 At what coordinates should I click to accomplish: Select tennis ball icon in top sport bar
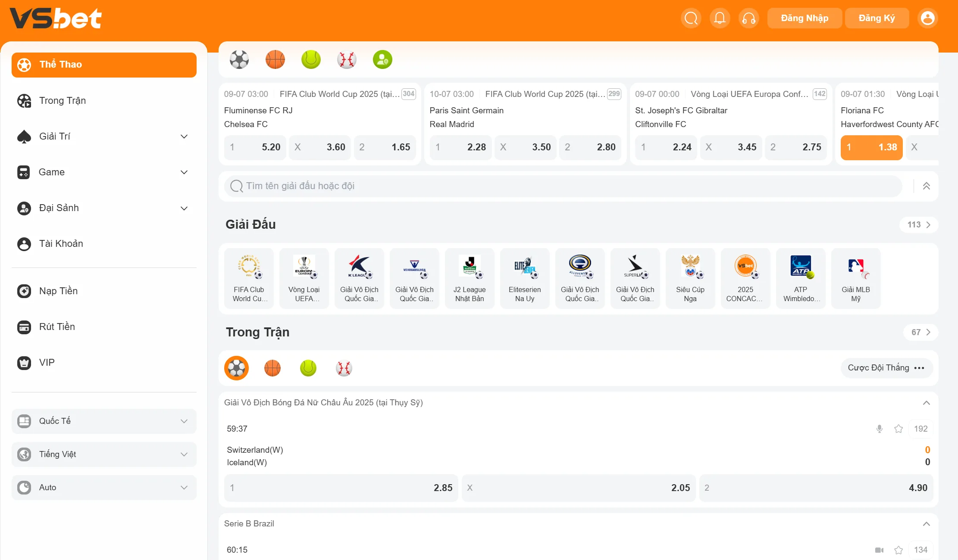[x=311, y=59]
